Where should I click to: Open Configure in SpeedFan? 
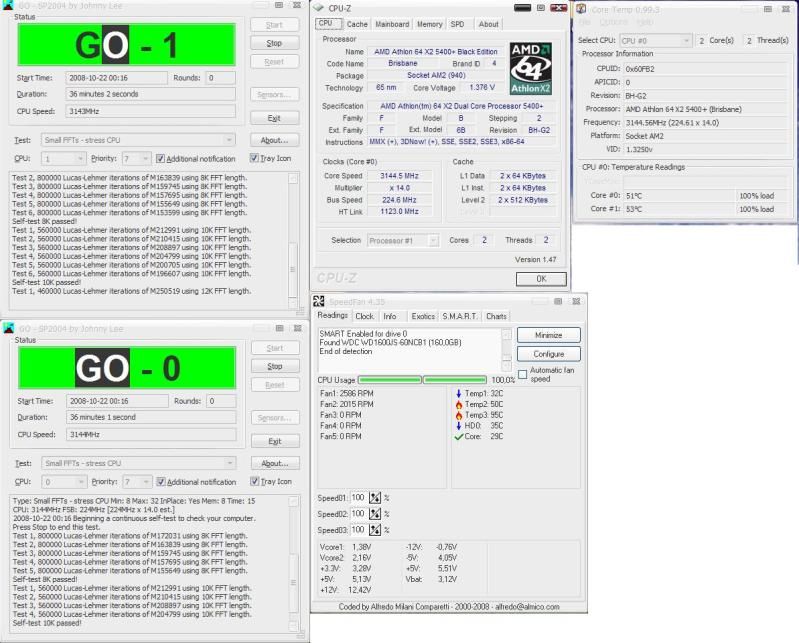[x=549, y=354]
